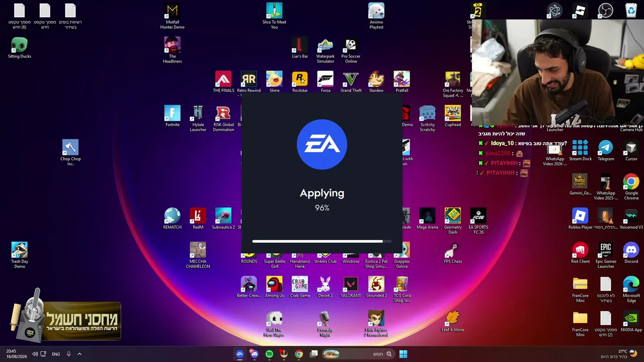Launch Fortnite from the desktop
644x362 pixels.
pos(172,116)
